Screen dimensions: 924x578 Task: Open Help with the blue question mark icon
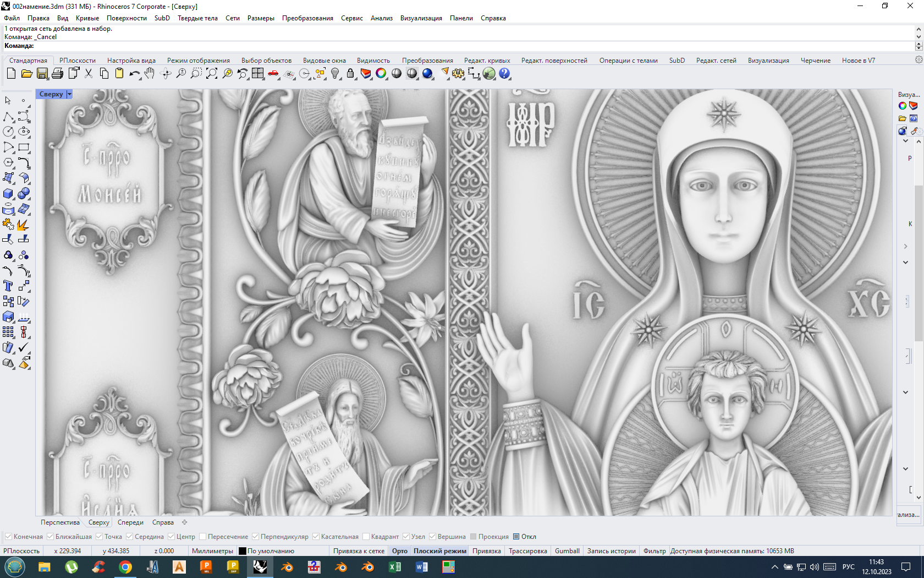point(504,73)
